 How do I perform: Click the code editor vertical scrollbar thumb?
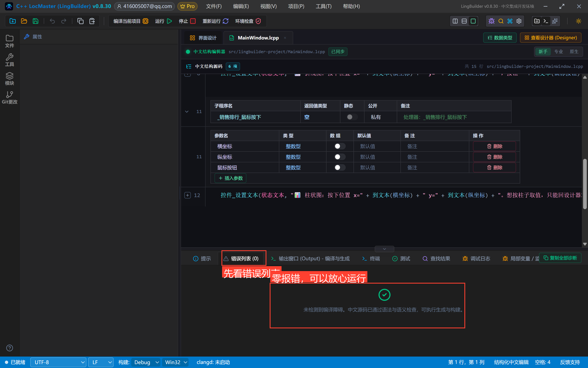coord(585,184)
